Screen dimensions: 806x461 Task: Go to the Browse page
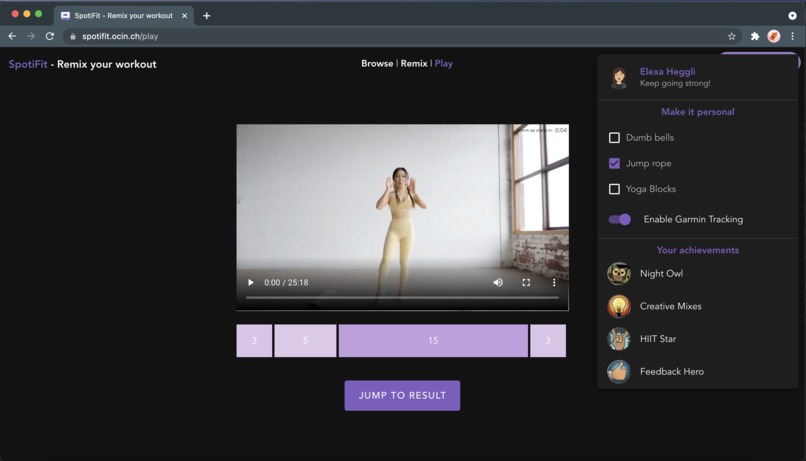tap(377, 64)
